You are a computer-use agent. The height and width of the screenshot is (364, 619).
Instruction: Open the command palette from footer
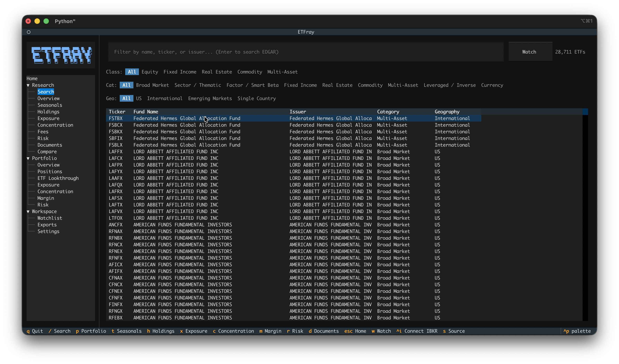[x=577, y=331]
